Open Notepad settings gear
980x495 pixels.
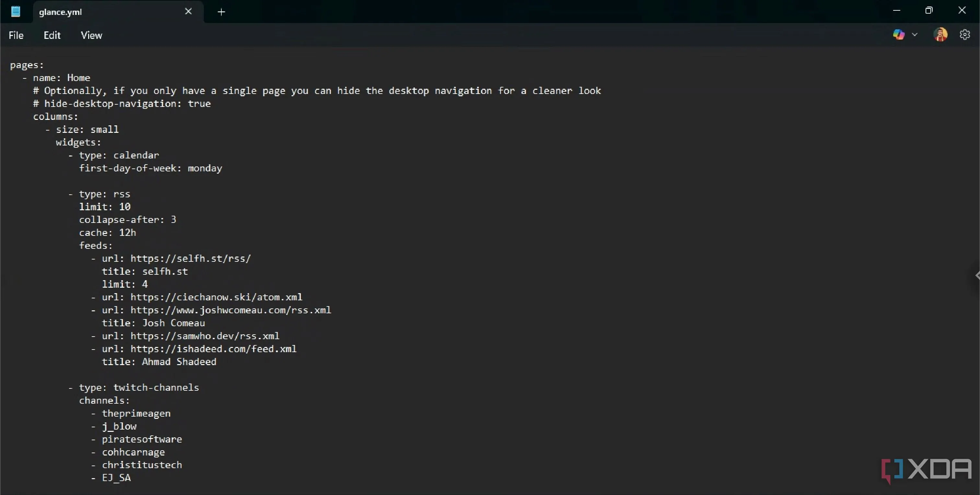coord(964,35)
